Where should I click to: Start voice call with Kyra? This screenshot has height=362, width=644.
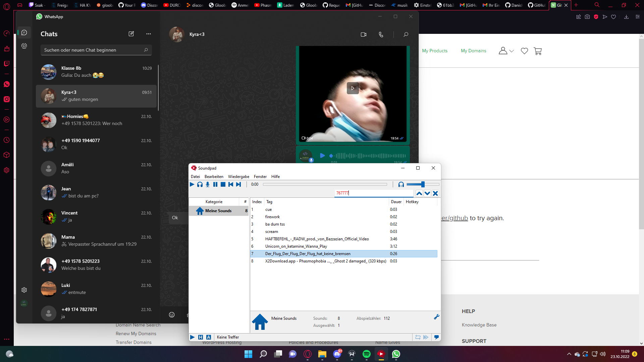pos(381,35)
